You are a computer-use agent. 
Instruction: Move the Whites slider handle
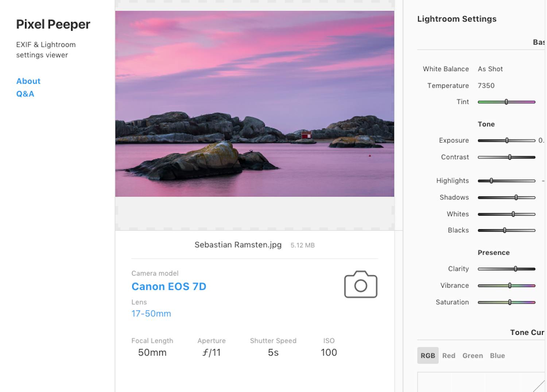coord(513,214)
